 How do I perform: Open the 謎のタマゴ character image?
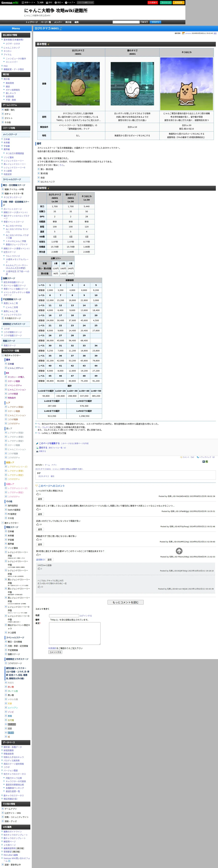click(132, 84)
